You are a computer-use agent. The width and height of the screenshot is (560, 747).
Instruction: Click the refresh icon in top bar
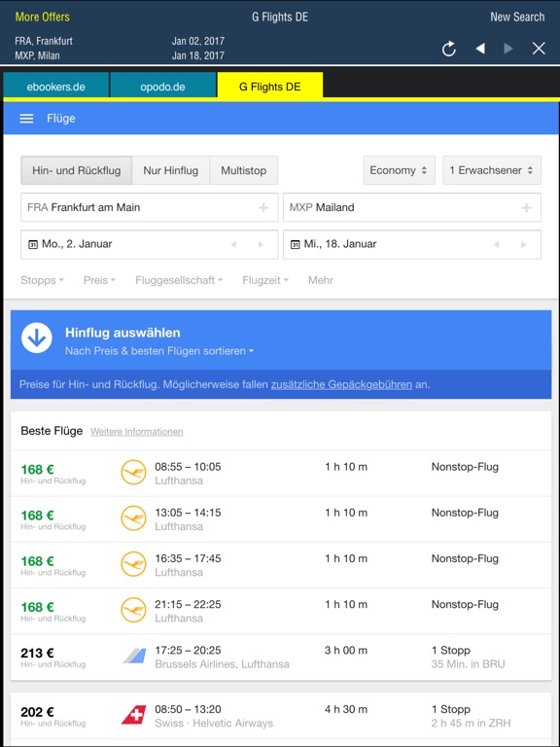point(448,49)
